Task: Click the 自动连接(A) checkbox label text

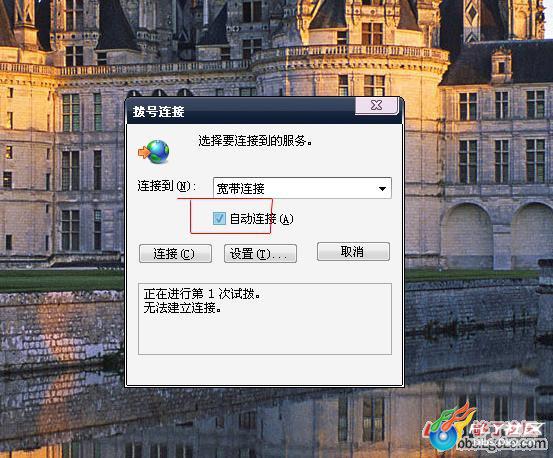Action: [261, 219]
